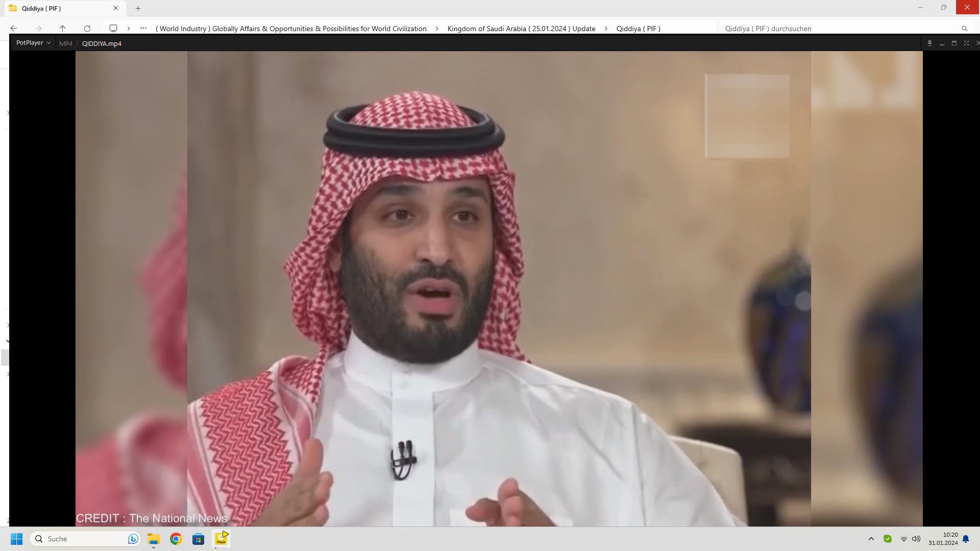Open Bing chat icon in search box

tap(133, 539)
